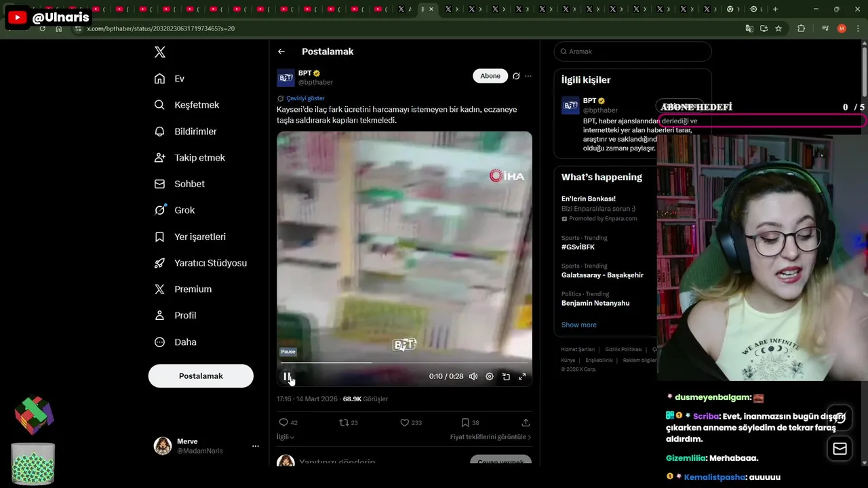Reload the page in browser
The height and width of the screenshot is (488, 868).
coord(43,28)
